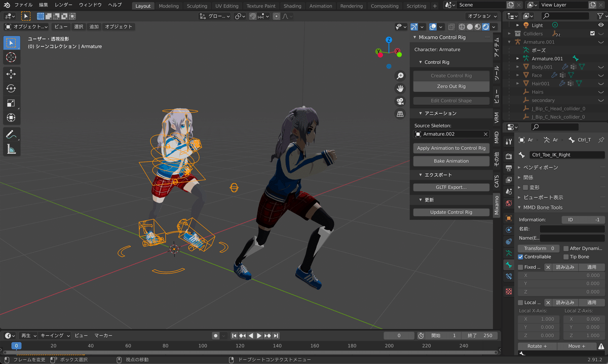Click the viewport pan hand icon
The height and width of the screenshot is (364, 608).
pyautogui.click(x=400, y=89)
